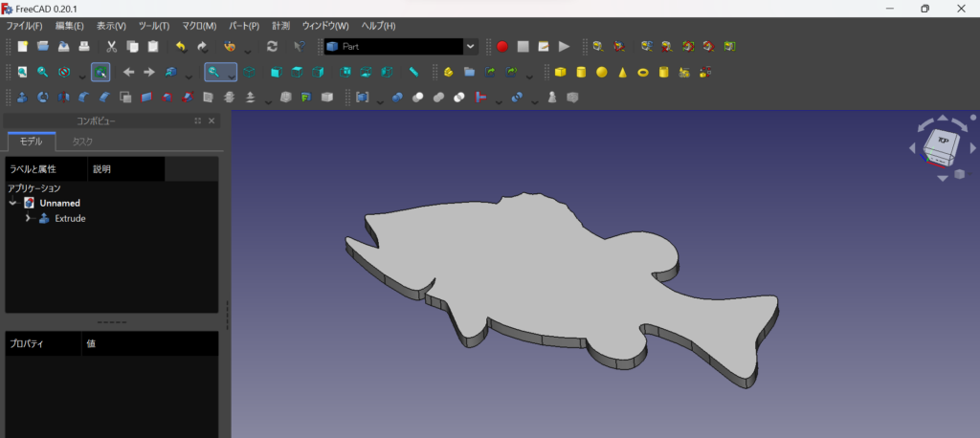Switch to the タスク tab
The width and height of the screenshot is (980, 438).
tap(82, 142)
